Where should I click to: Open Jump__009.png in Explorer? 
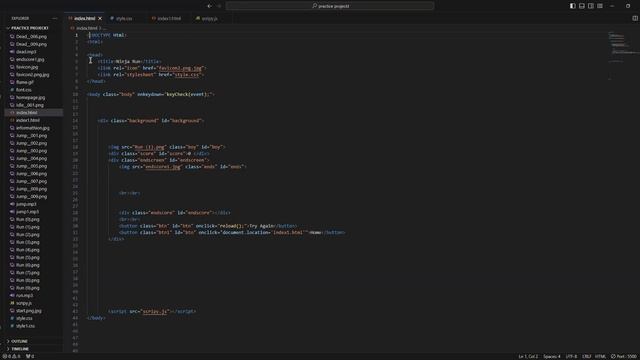[x=31, y=197]
